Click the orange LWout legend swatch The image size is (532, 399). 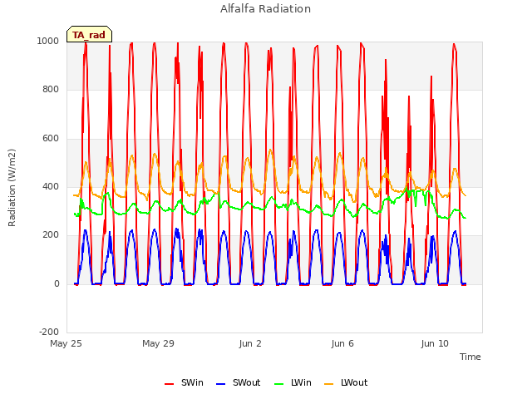pyautogui.click(x=329, y=384)
